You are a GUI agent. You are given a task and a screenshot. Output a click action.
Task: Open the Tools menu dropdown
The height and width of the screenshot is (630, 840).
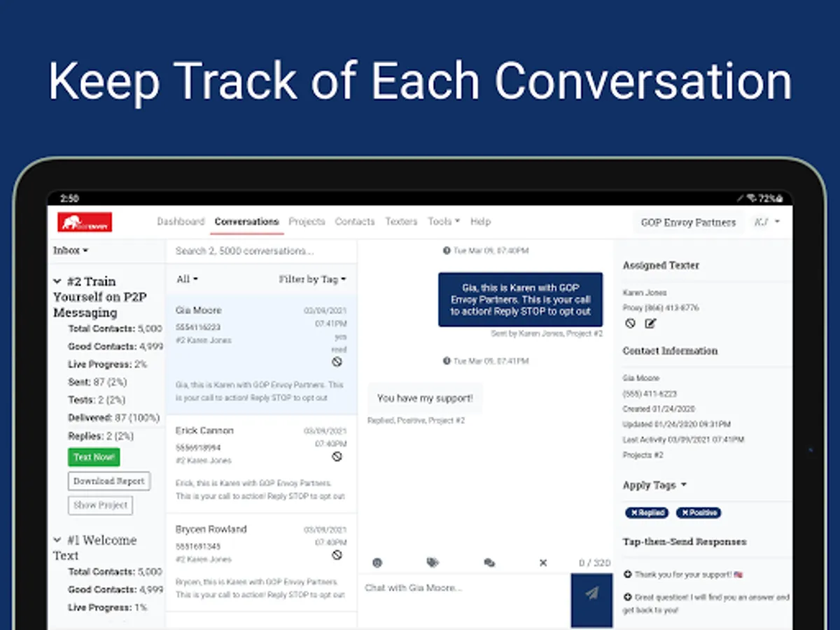pyautogui.click(x=444, y=221)
